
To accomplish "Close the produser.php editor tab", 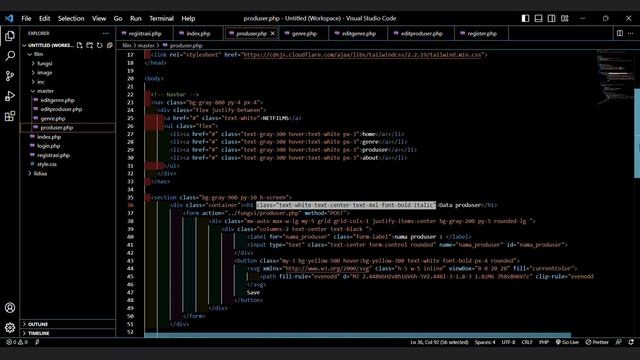I will (x=272, y=33).
